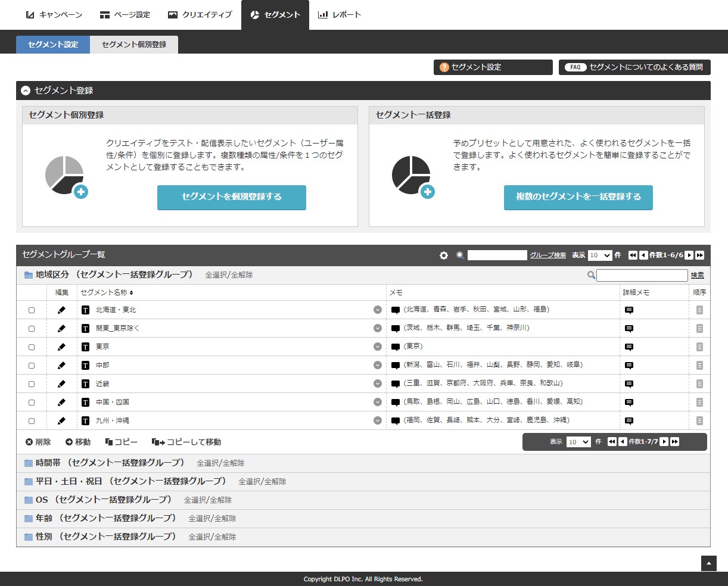The image size is (728, 586).
Task: Go to last page in group list header
Action: coord(700,255)
